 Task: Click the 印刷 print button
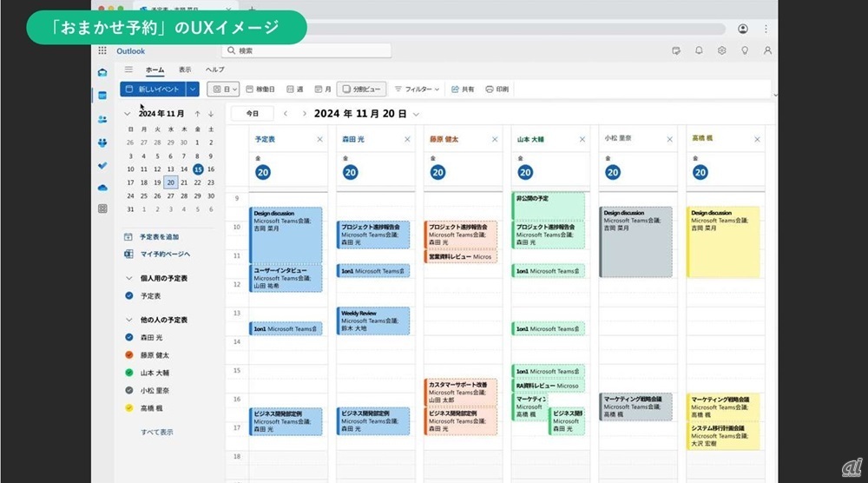pyautogui.click(x=497, y=89)
